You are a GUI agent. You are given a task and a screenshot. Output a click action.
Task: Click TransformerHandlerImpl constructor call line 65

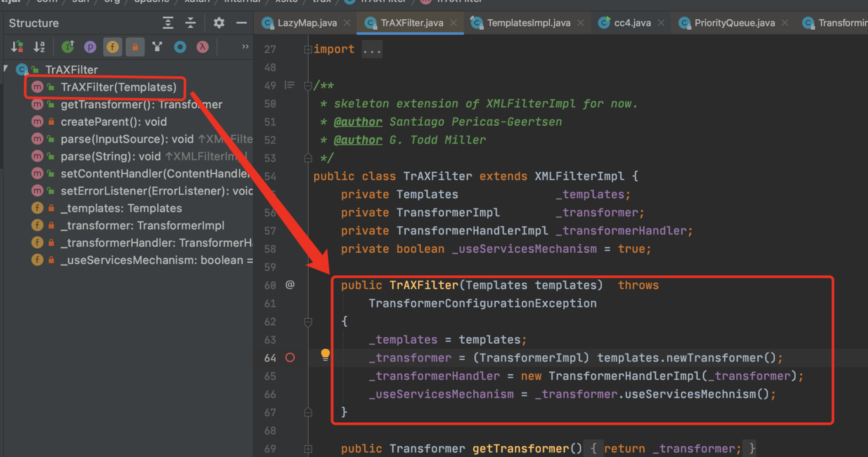pyautogui.click(x=624, y=376)
